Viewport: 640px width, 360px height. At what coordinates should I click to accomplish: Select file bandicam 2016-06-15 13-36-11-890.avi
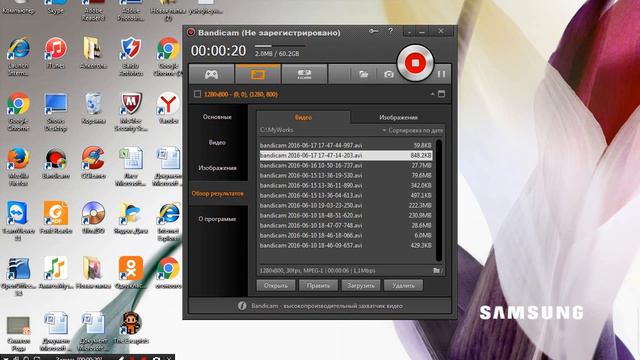tap(346, 185)
